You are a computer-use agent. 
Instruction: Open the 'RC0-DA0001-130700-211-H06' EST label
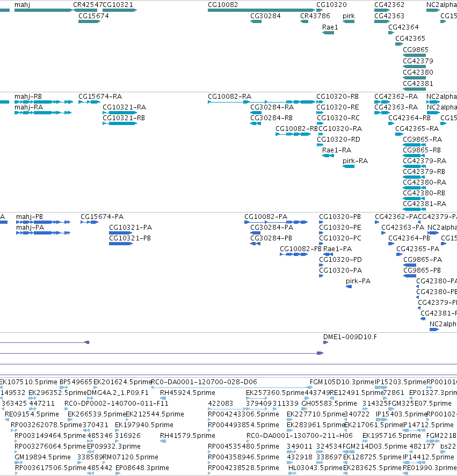[299, 435]
